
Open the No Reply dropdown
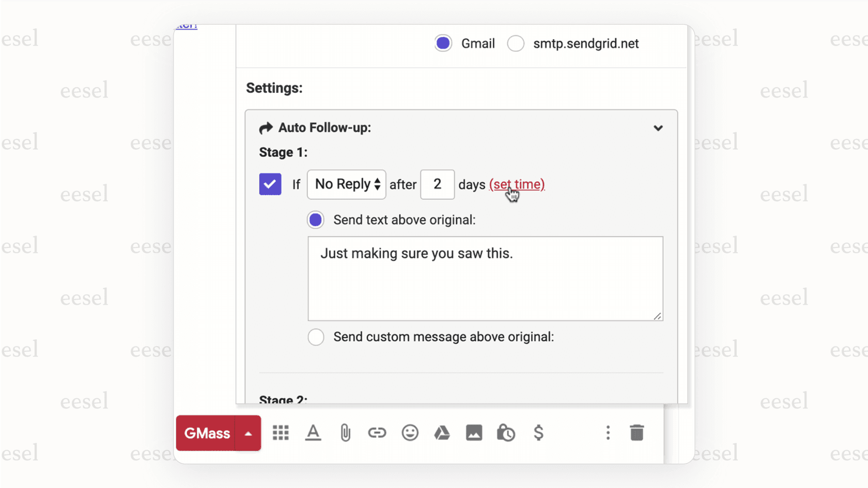346,184
